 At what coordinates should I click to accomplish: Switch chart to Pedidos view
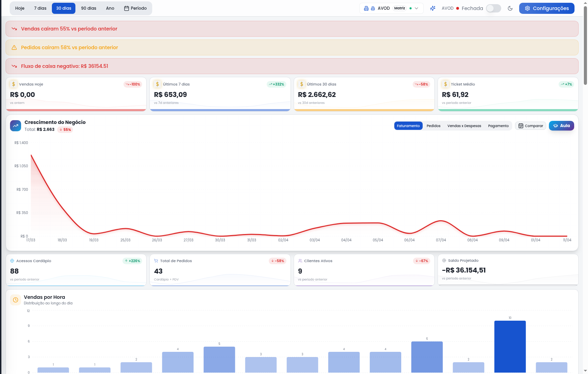click(x=433, y=126)
